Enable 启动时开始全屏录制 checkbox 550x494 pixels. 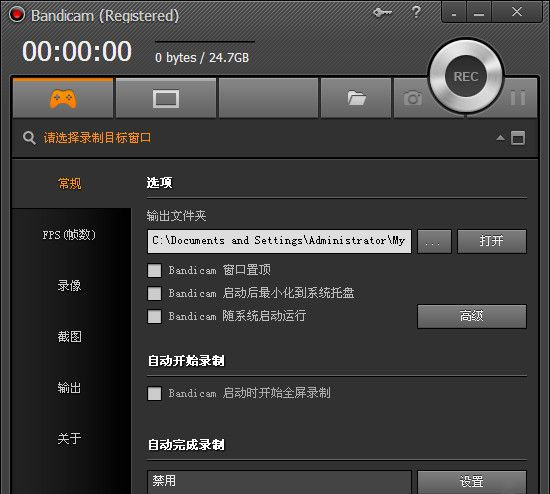tap(154, 393)
